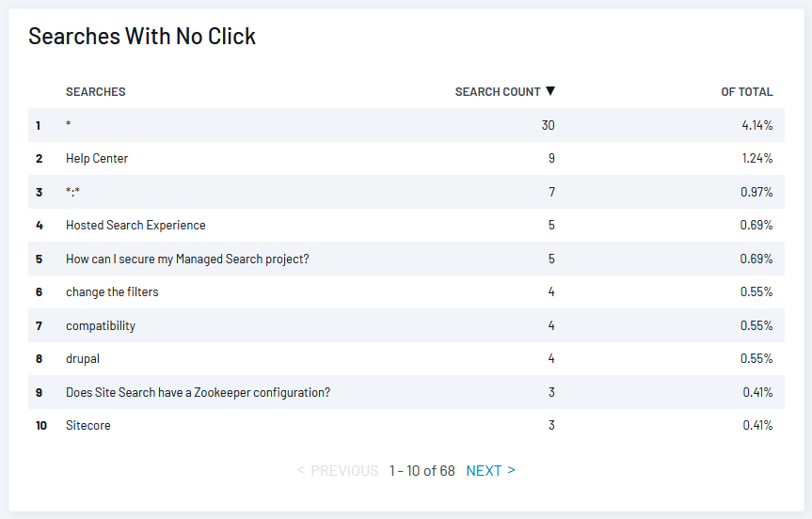Click the 'drupal' search term
The height and width of the screenshot is (519, 812).
click(83, 358)
